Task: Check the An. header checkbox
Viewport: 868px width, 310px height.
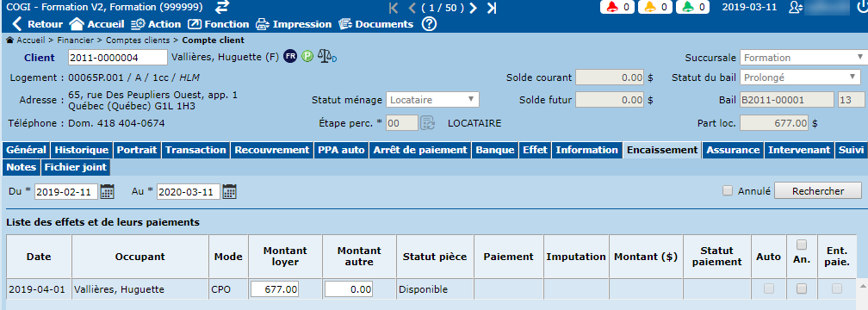Action: [x=802, y=245]
